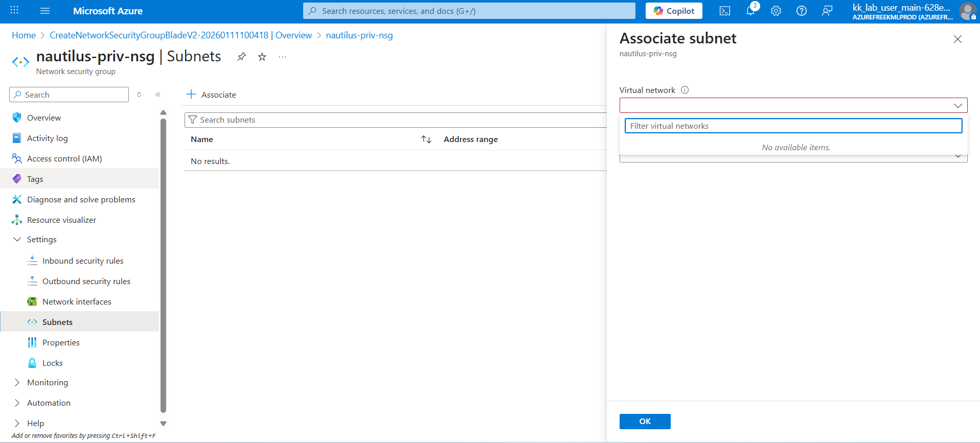Click the Tags icon

(17, 179)
